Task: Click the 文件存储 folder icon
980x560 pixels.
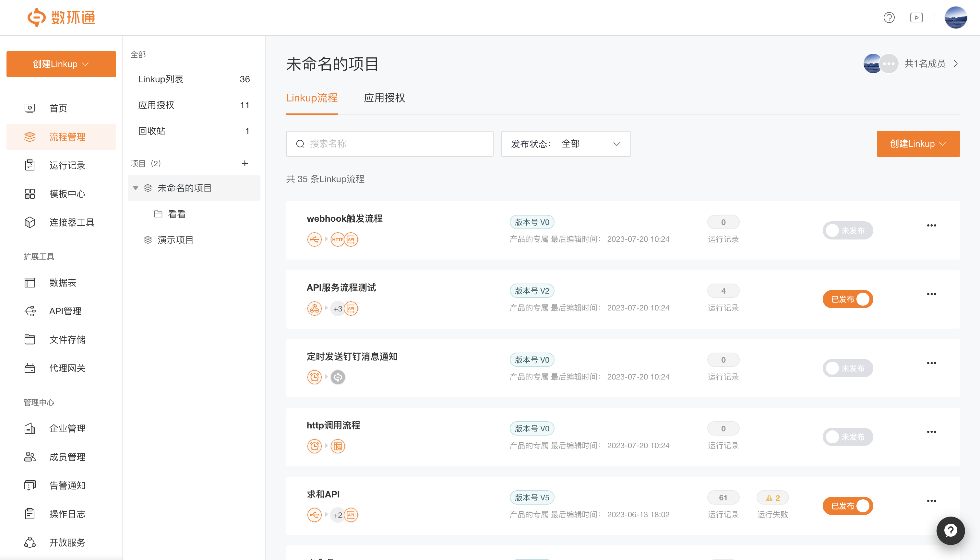Action: point(30,339)
